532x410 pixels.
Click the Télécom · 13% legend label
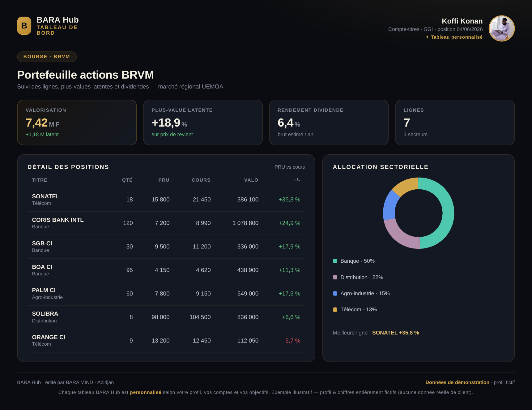click(x=359, y=309)
